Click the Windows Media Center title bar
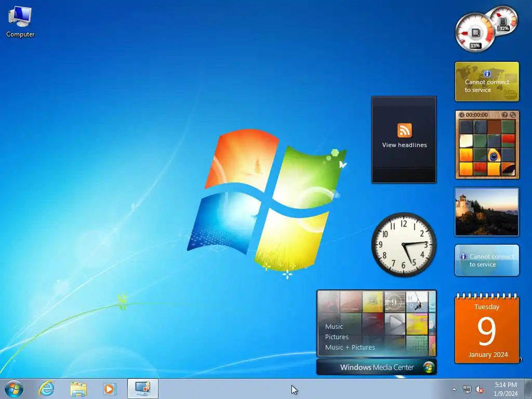 point(377,367)
